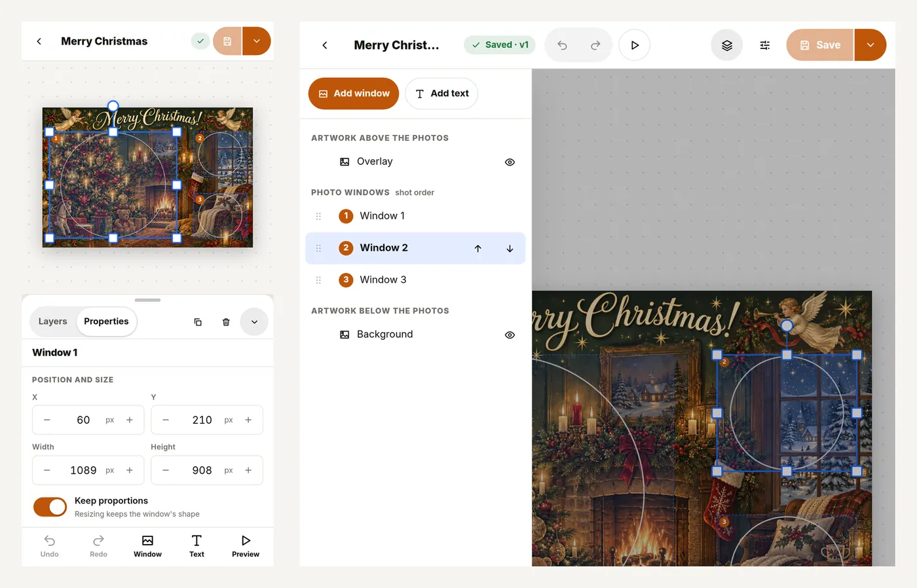This screenshot has height=588, width=917.
Task: Switch to the Layers tab
Action: [x=52, y=322]
